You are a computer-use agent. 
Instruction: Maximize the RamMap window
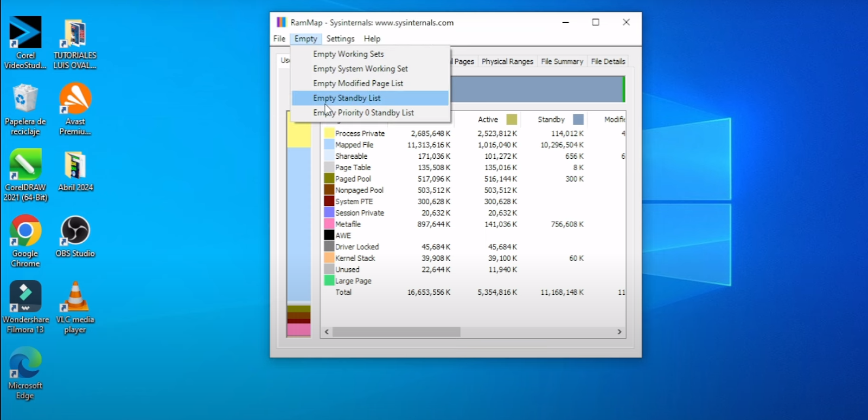click(x=596, y=22)
